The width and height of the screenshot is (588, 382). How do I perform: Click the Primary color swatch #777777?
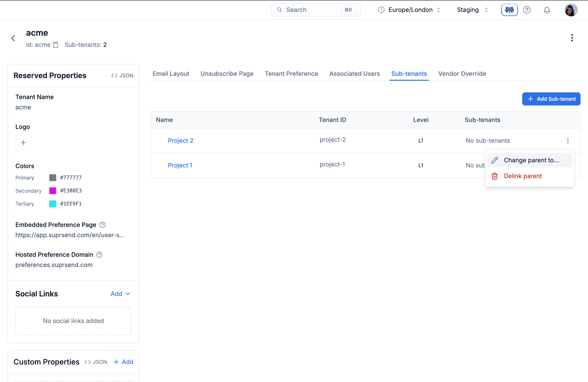53,177
